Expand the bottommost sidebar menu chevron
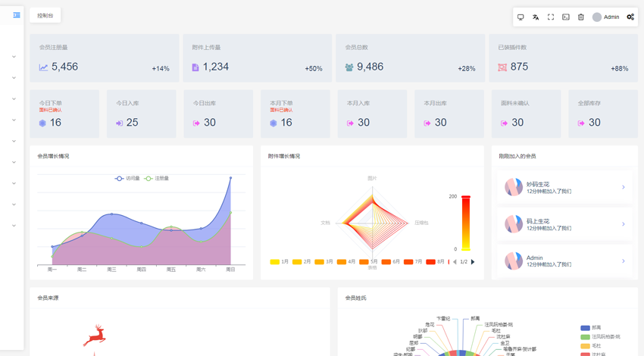 [x=14, y=226]
